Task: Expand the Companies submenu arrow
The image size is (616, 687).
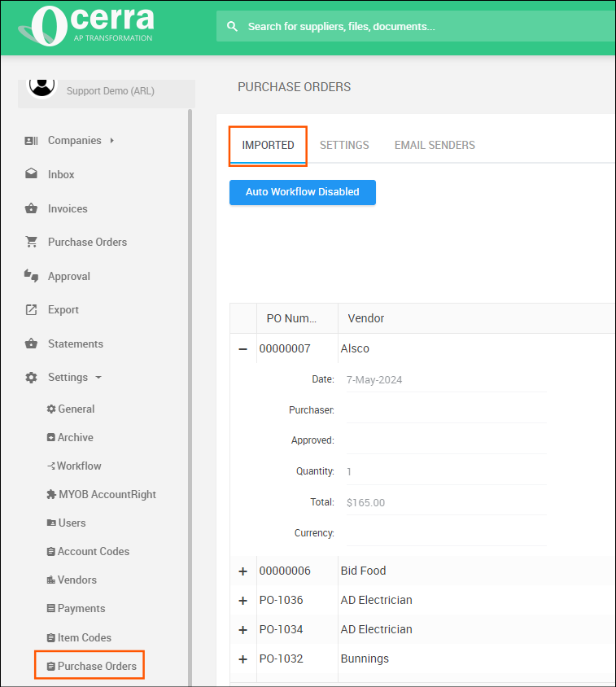Action: click(x=112, y=141)
